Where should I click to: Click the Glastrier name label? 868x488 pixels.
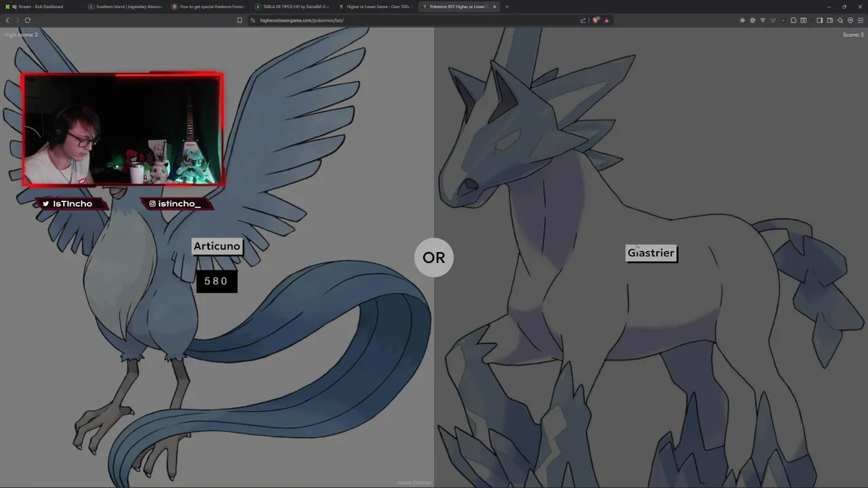click(651, 253)
